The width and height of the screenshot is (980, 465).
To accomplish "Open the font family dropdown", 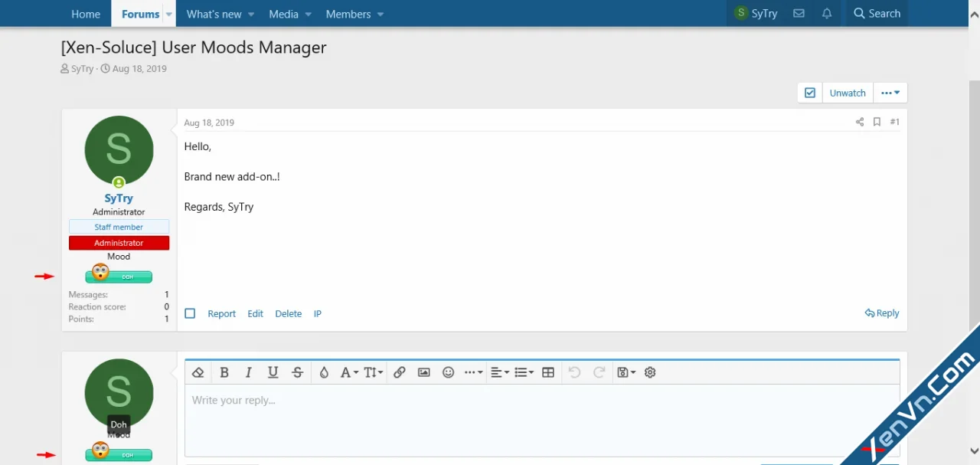I will [x=349, y=372].
